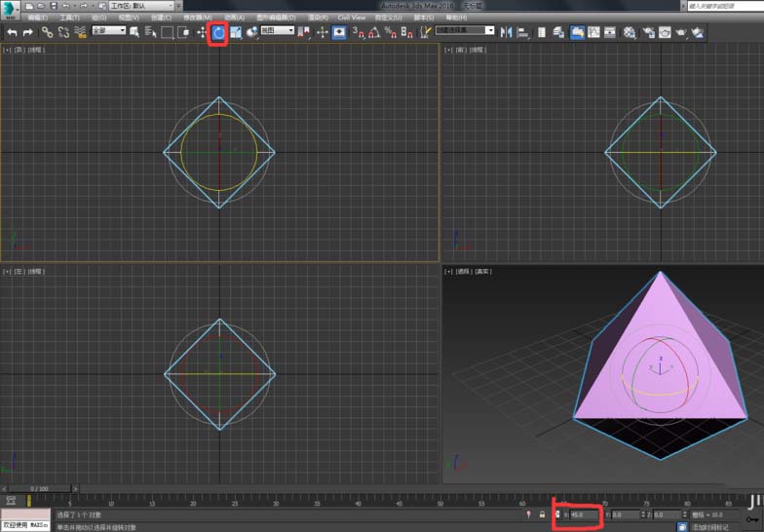Toggle the Ribbon display icon
This screenshot has width=764, height=532.
click(x=577, y=33)
